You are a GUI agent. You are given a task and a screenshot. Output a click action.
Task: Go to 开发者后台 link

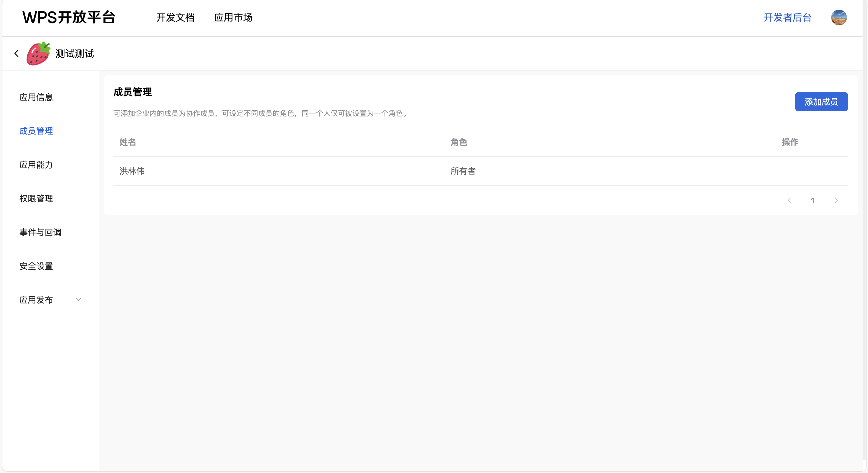787,17
